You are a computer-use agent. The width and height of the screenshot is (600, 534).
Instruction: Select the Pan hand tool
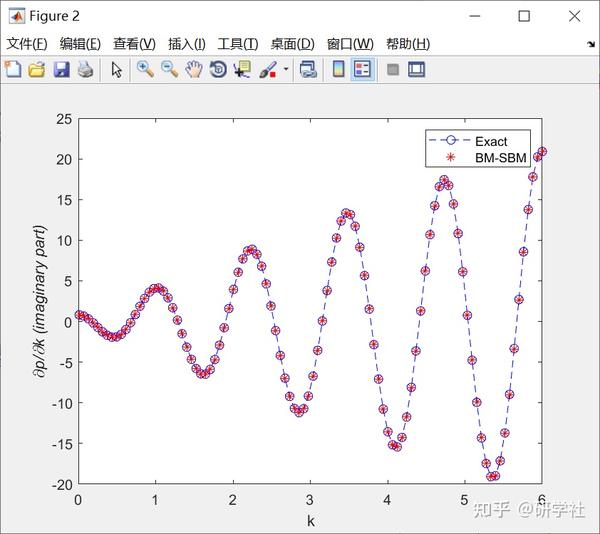click(194, 70)
